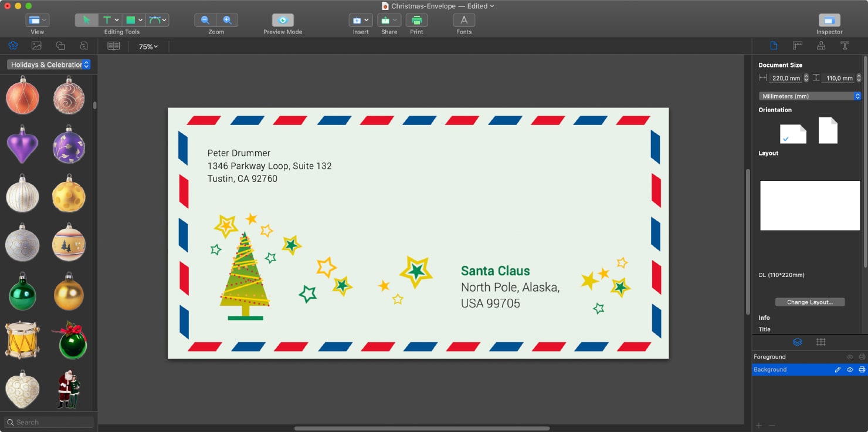Open the Text inspector tab
The width and height of the screenshot is (868, 432).
pyautogui.click(x=845, y=45)
